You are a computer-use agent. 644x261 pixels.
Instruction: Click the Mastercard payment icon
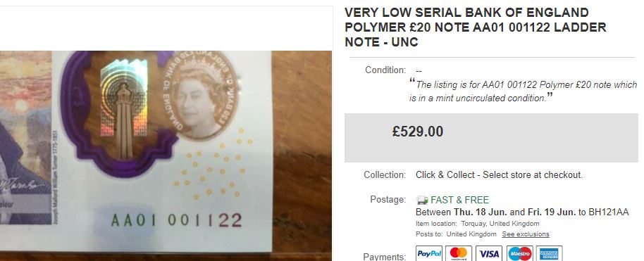click(x=459, y=254)
